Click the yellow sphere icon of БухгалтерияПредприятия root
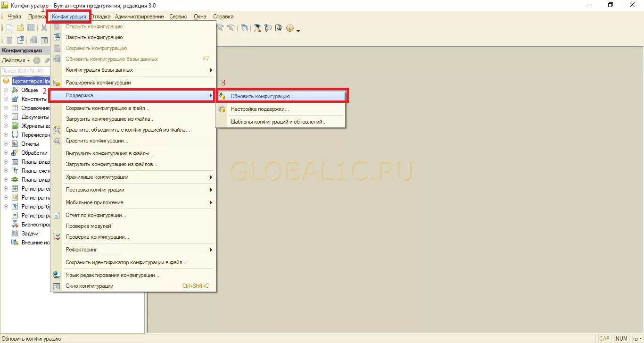This screenshot has width=644, height=343. click(6, 81)
